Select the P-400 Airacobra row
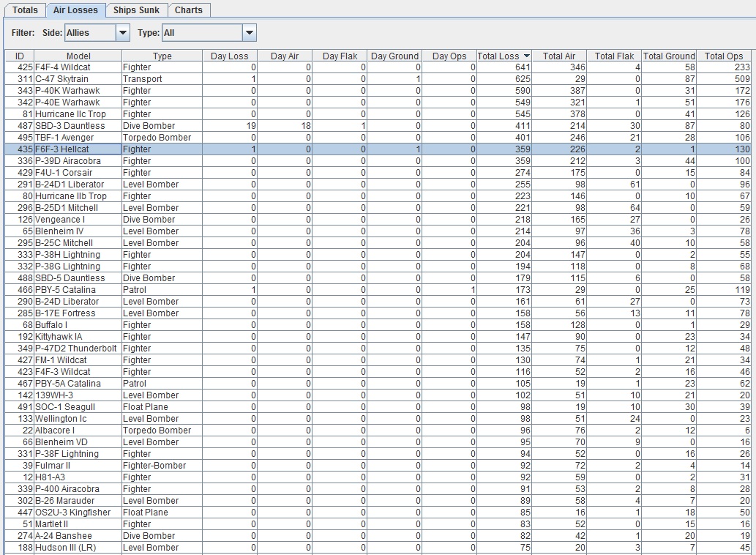756x555 pixels. click(x=378, y=488)
